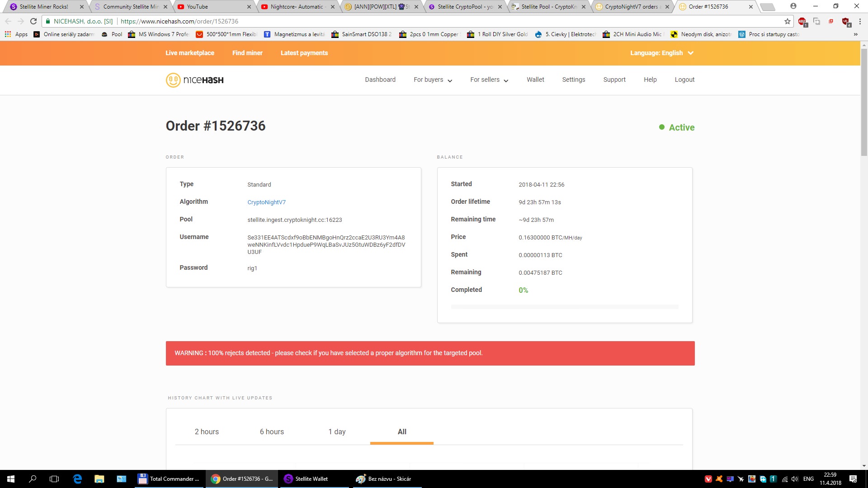Click secure padlock site info

click(x=48, y=21)
